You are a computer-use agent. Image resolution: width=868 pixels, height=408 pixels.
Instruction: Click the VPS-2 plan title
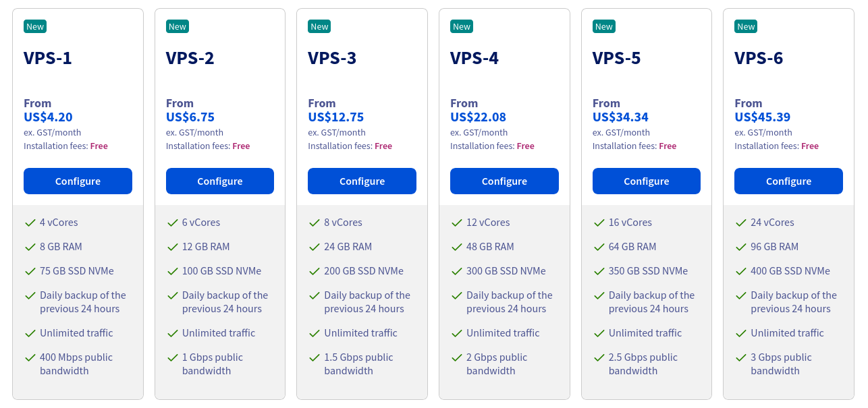190,58
